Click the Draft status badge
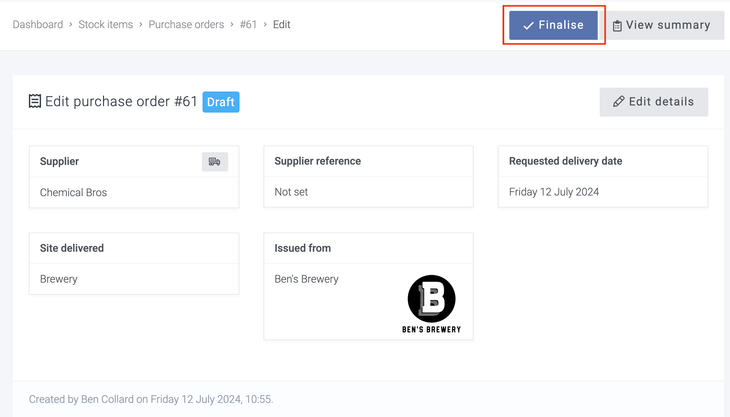 pyautogui.click(x=221, y=101)
